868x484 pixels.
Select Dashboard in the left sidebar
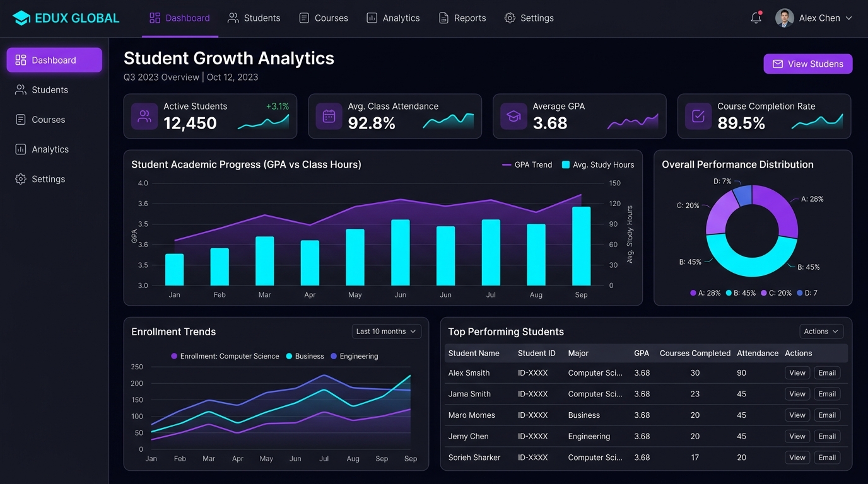[54, 60]
